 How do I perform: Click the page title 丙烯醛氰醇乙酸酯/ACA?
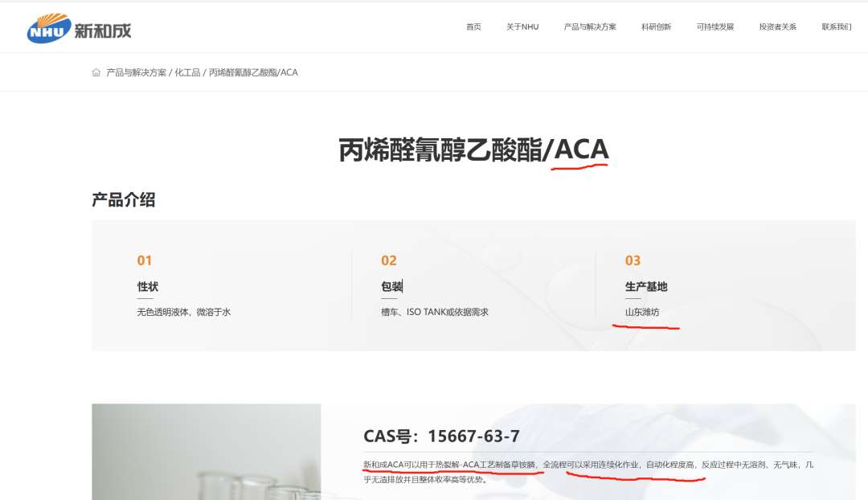click(x=473, y=150)
